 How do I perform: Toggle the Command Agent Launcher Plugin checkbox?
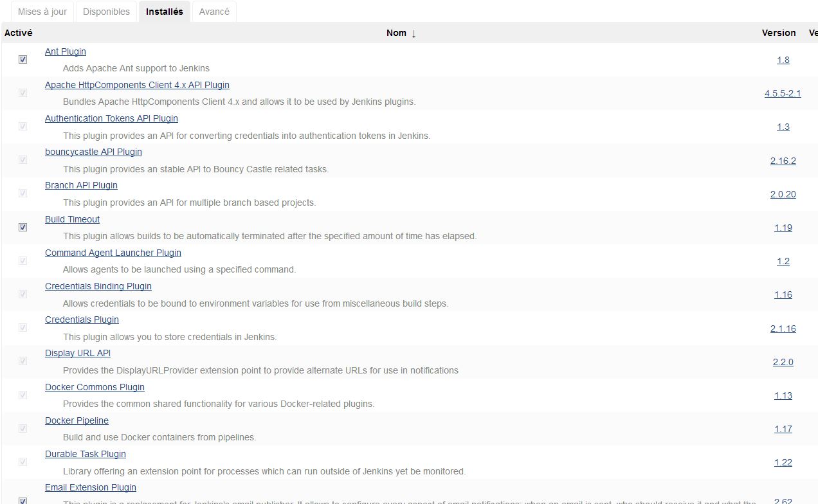pyautogui.click(x=23, y=260)
